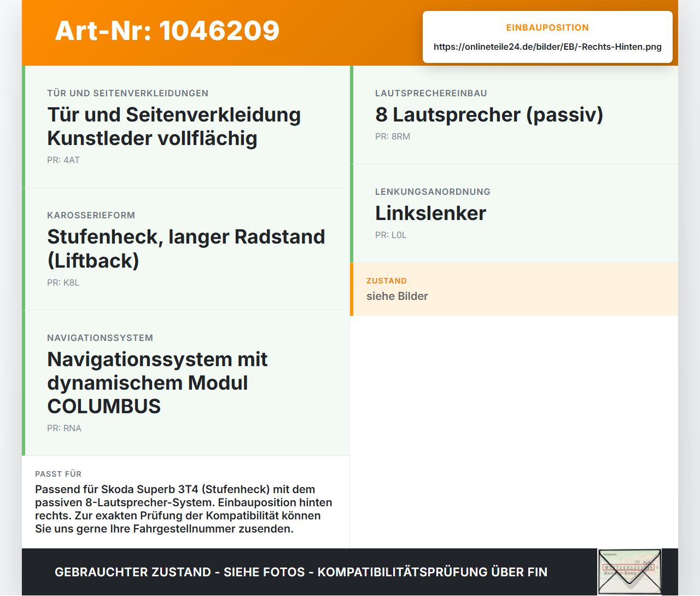Click the EINBAUPOSITION label

coord(547,27)
